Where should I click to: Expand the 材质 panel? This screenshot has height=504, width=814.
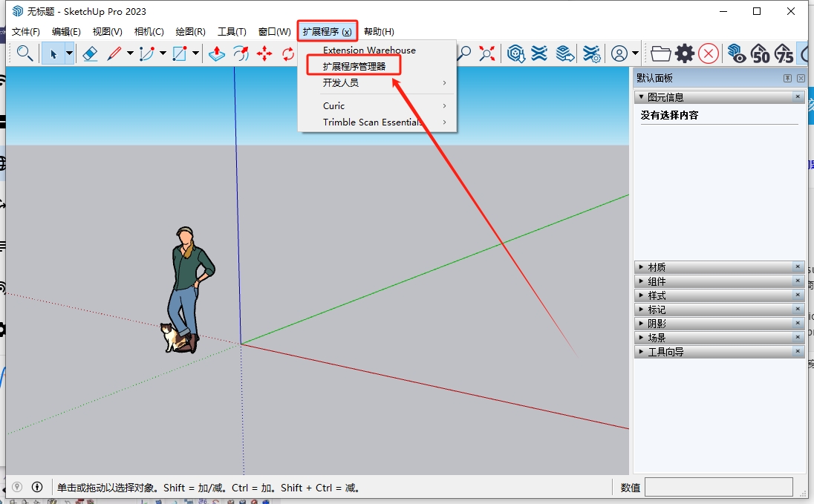coord(657,267)
